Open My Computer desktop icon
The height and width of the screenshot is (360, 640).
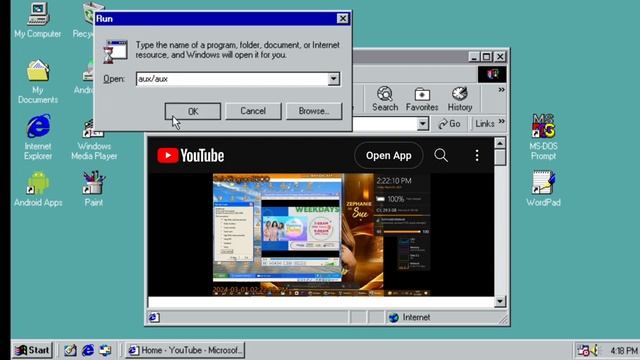tap(38, 20)
